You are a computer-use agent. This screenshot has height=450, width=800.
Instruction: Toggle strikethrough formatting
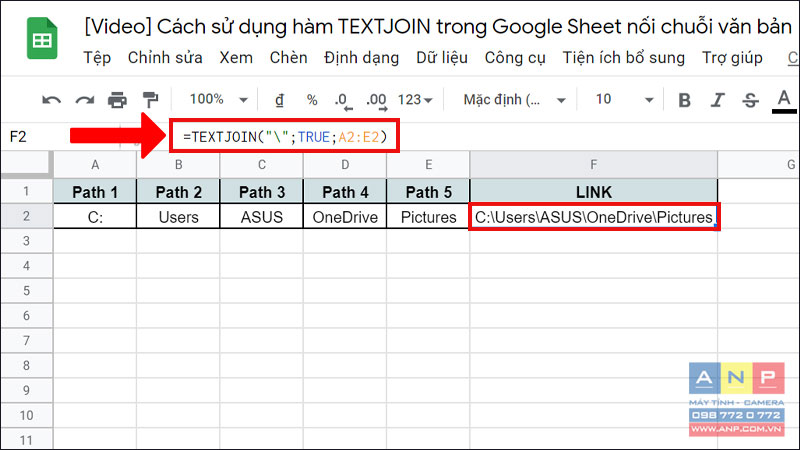pos(750,100)
